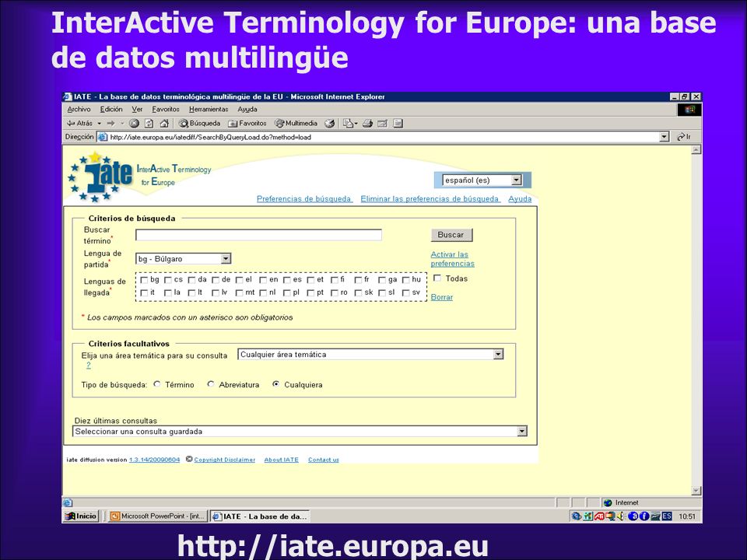Click the volume speaker tray icon
Viewport: 747px width, 560px height.
[x=620, y=516]
